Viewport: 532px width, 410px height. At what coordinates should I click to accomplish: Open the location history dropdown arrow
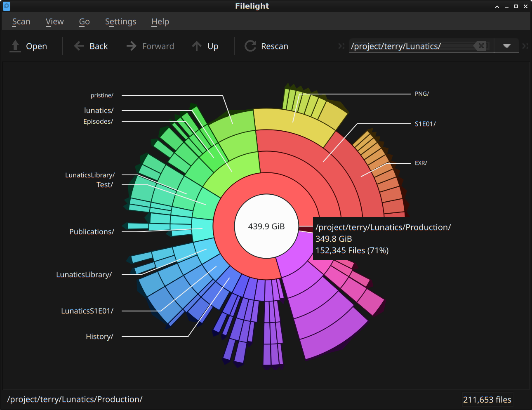coord(507,46)
